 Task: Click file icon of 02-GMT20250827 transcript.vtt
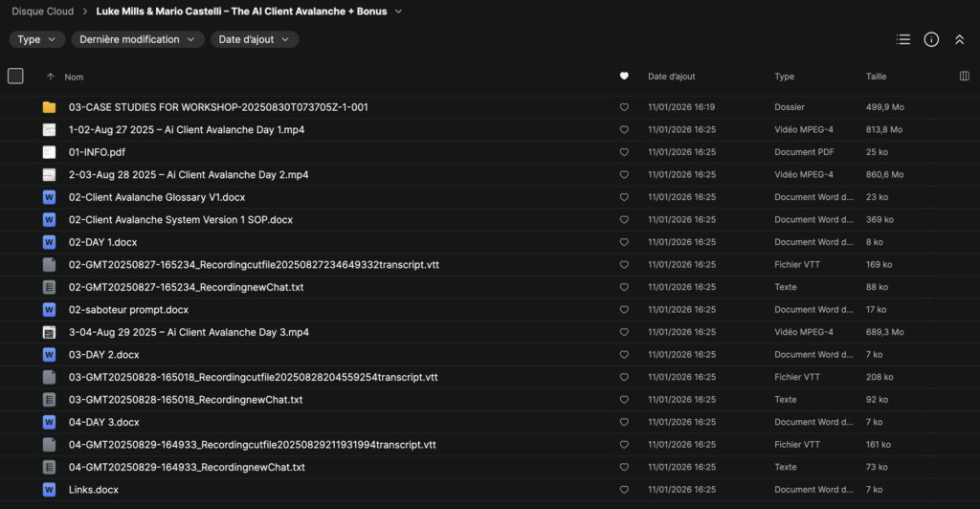click(49, 265)
